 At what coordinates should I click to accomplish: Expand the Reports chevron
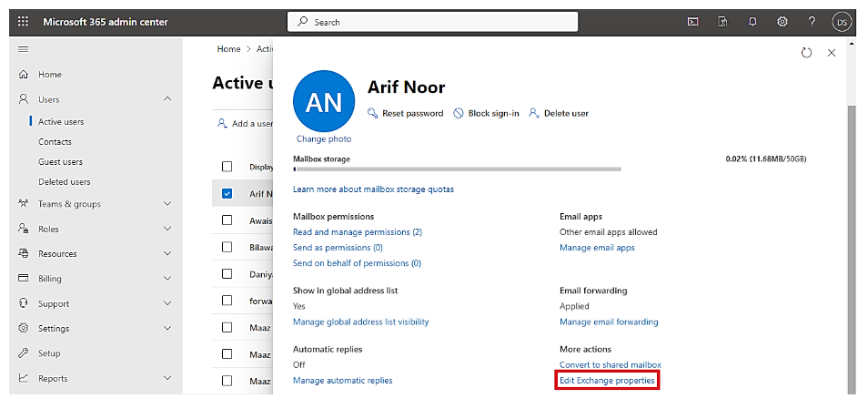(x=167, y=378)
